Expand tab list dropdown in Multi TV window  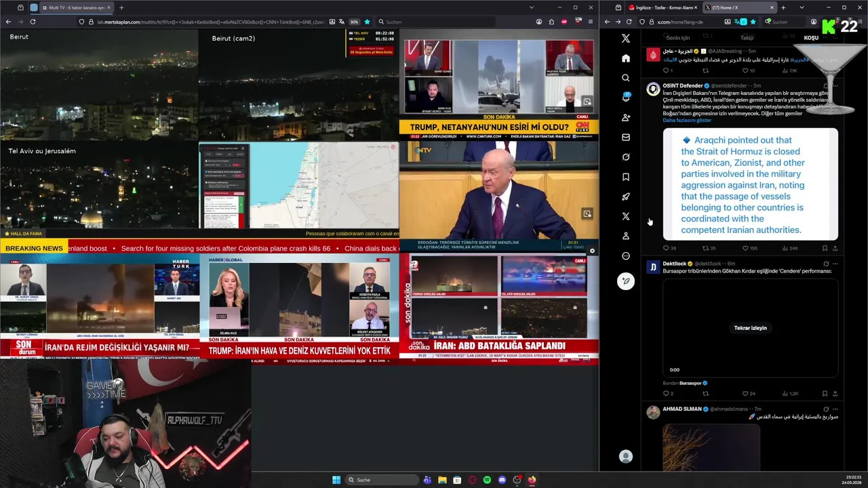coord(531,7)
